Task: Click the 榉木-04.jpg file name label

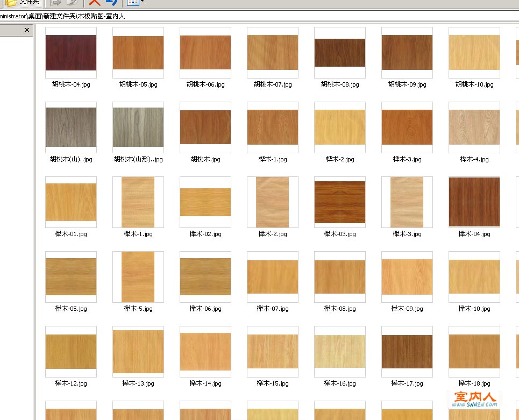Action: [474, 234]
